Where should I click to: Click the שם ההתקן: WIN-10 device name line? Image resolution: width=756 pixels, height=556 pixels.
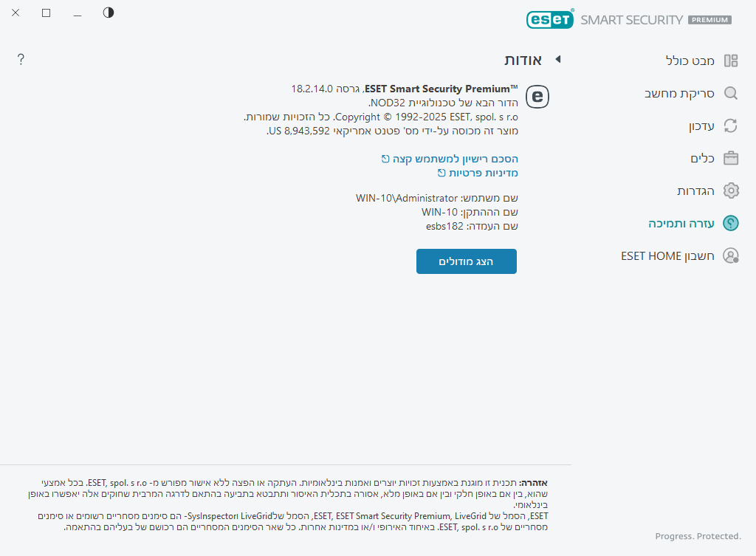(x=470, y=212)
